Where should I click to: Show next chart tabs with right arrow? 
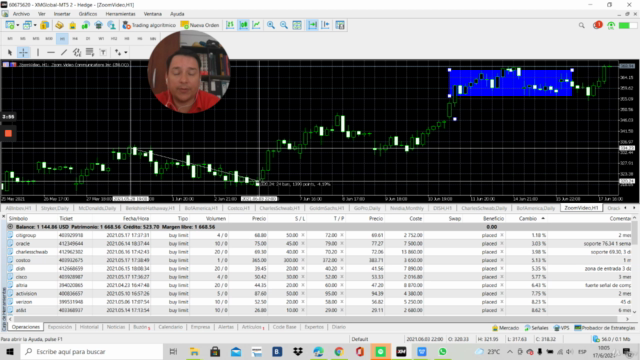634,208
